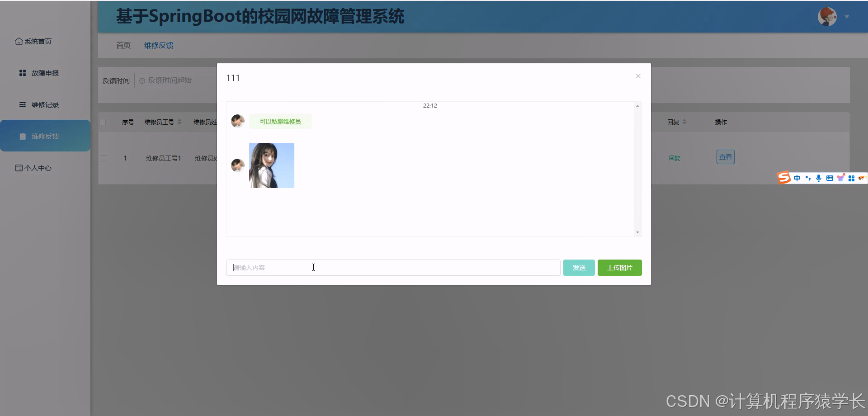Click the 发送 send button
This screenshot has width=868, height=416.
[x=579, y=267]
